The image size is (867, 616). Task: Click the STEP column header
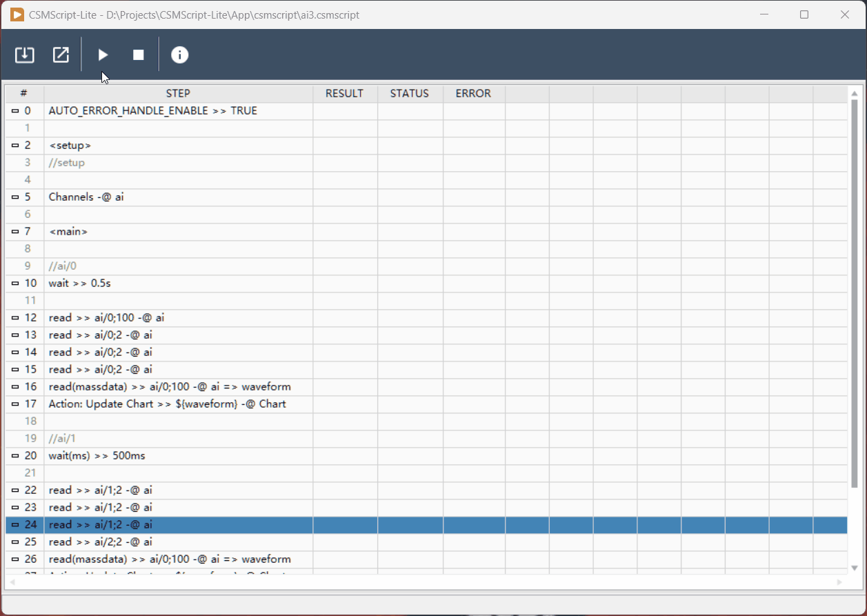178,93
